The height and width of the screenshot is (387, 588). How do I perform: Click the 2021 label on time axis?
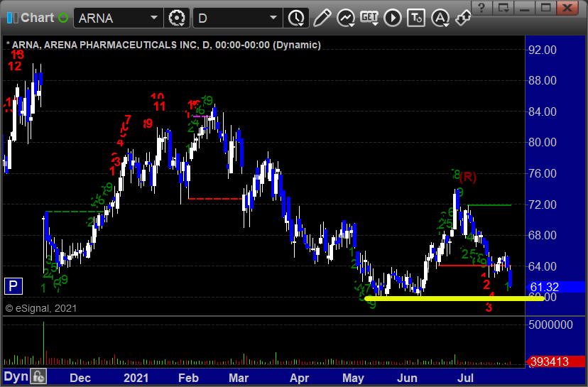pos(136,378)
